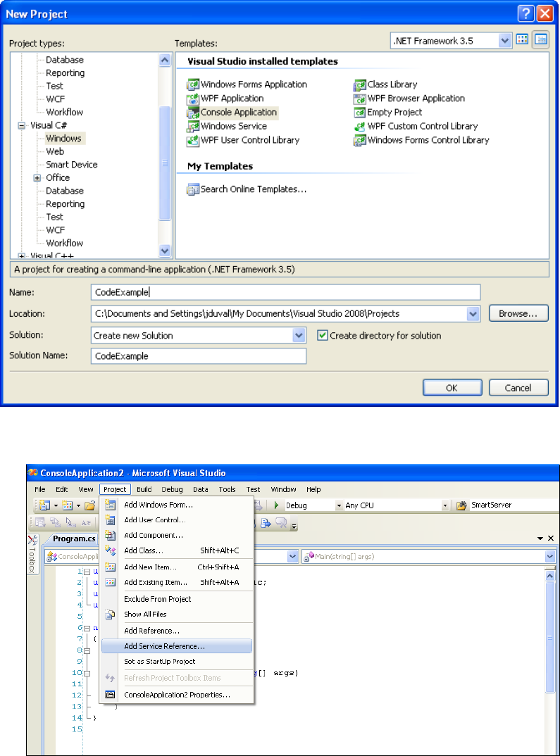Choose Add Reference menu entry
560x756 pixels.
(x=177, y=631)
